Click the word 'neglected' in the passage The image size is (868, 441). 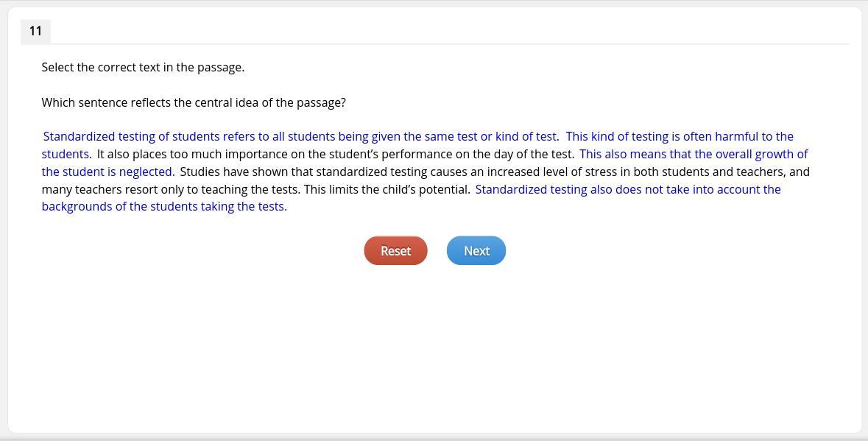(x=146, y=172)
